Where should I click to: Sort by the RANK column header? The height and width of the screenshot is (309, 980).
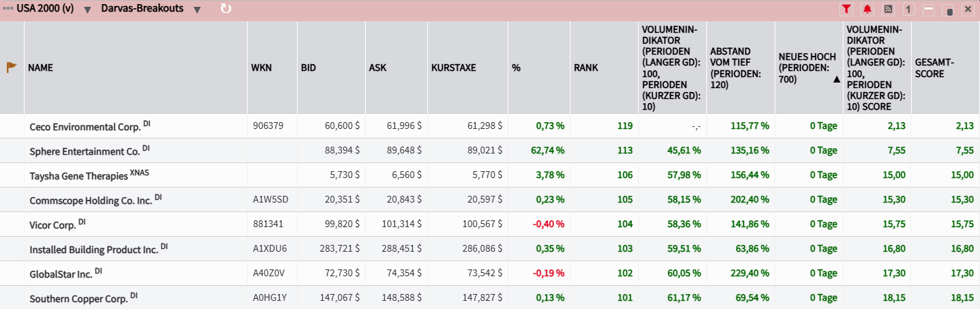(x=586, y=68)
